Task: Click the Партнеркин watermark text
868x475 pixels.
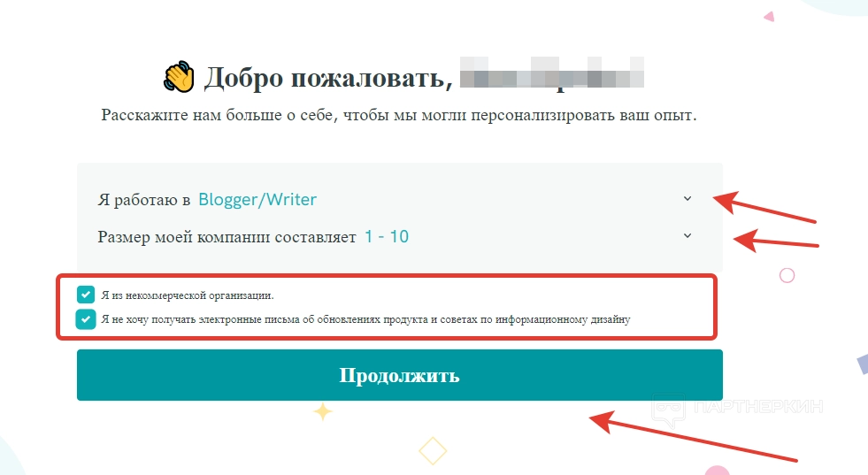Action: tap(757, 407)
